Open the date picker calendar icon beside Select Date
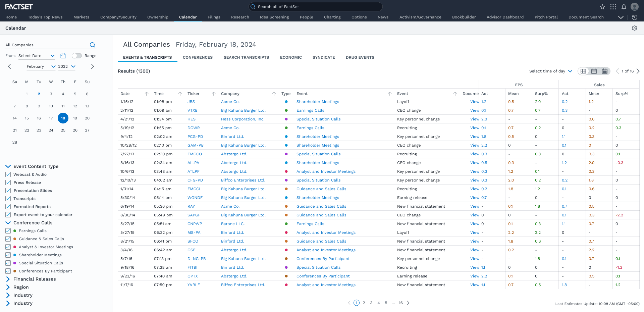 63,56
